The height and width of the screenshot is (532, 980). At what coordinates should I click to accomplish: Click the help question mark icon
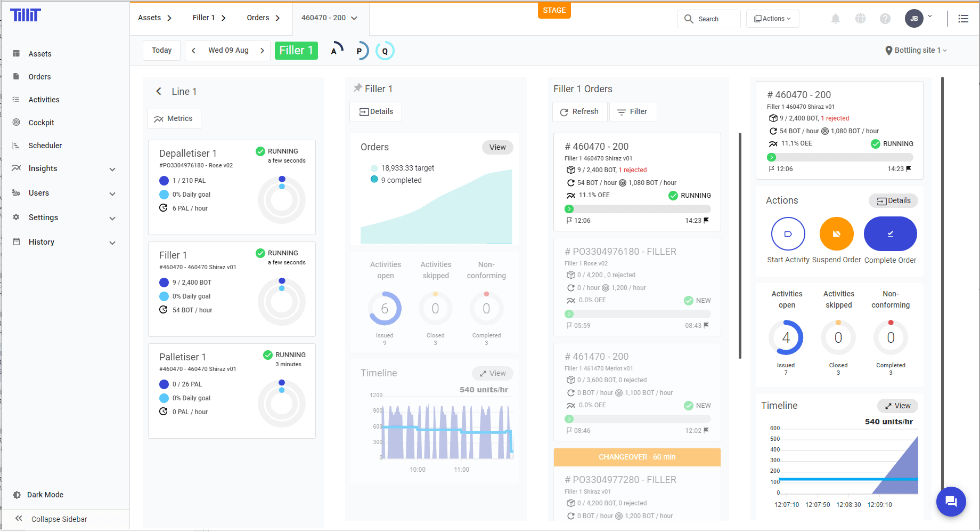885,19
